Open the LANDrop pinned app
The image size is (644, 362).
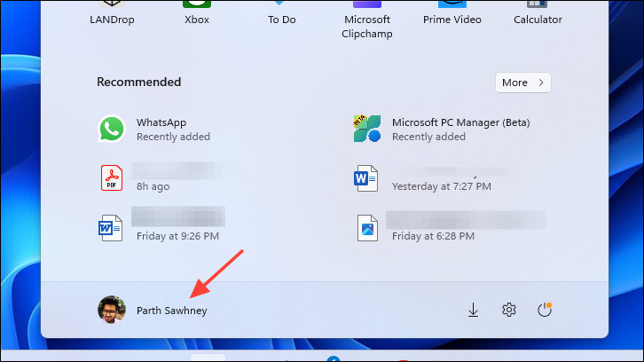(112, 13)
